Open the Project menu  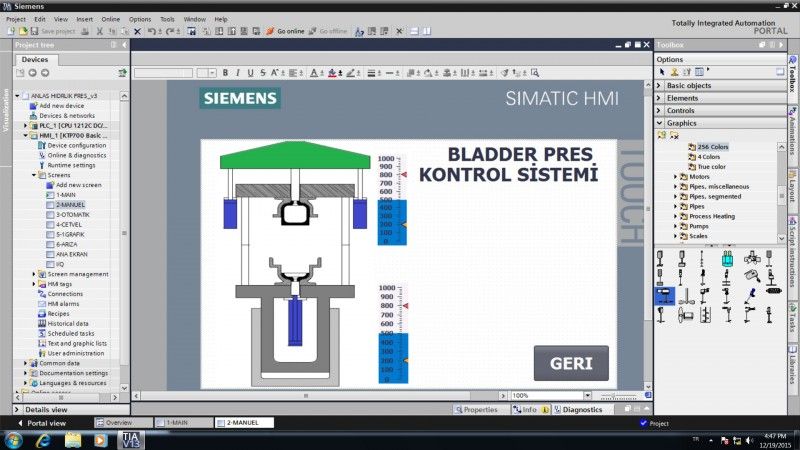click(x=16, y=19)
